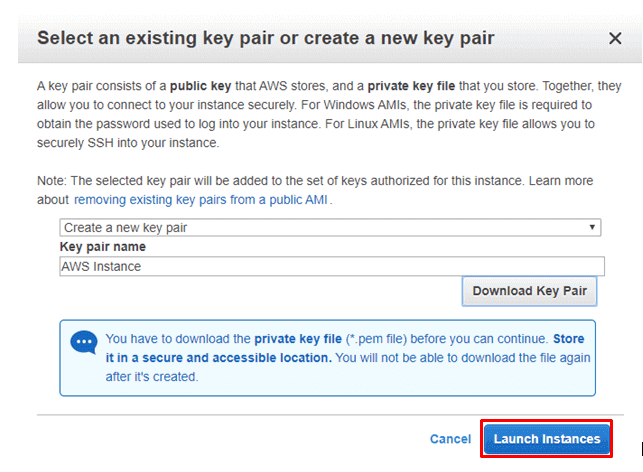Click 'private key file' inside the blue info box

298,339
